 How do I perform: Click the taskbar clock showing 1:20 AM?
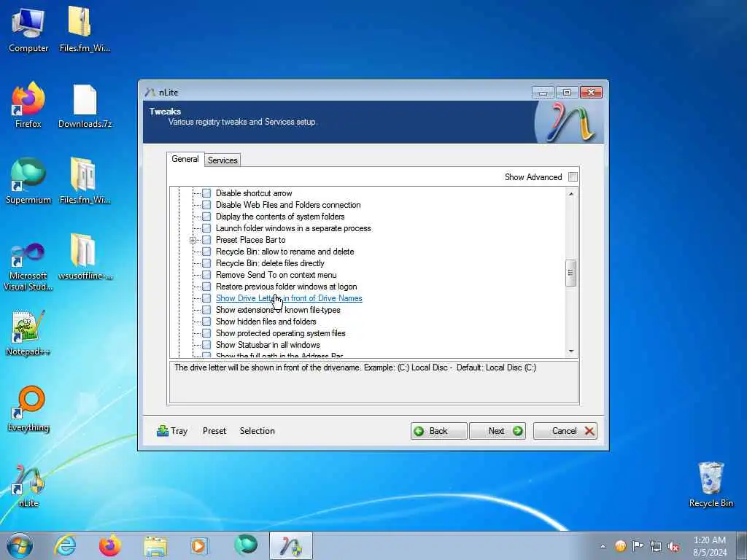[x=710, y=545]
